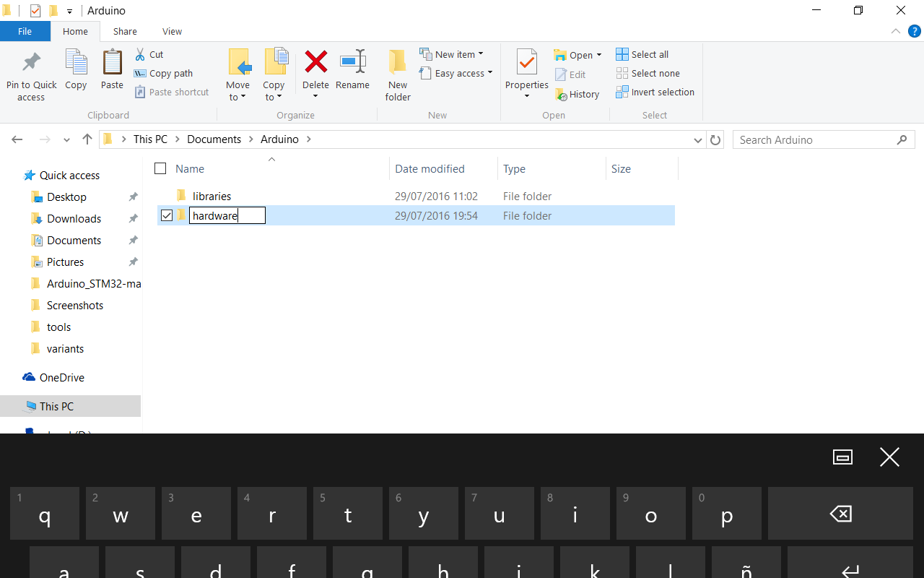This screenshot has width=924, height=578.
Task: Open File Explorer help
Action: (914, 31)
